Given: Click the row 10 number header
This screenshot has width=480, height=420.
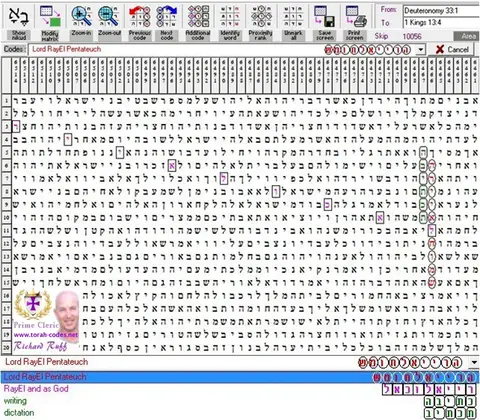Looking at the screenshot, I should (6, 217).
